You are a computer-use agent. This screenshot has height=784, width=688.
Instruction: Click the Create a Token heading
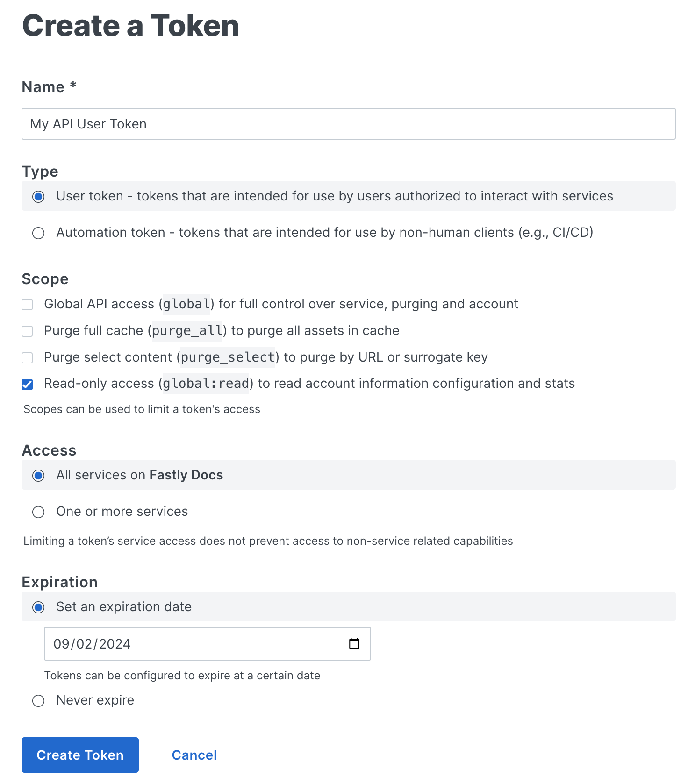click(x=130, y=26)
